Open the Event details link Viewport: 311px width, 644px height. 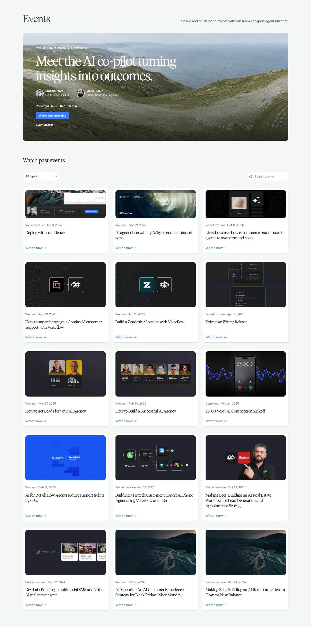tap(45, 125)
